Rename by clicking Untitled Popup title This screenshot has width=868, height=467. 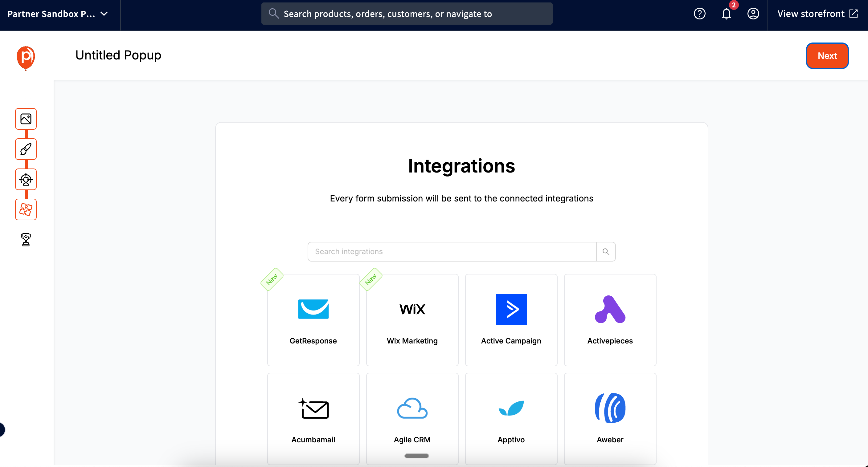(x=118, y=55)
